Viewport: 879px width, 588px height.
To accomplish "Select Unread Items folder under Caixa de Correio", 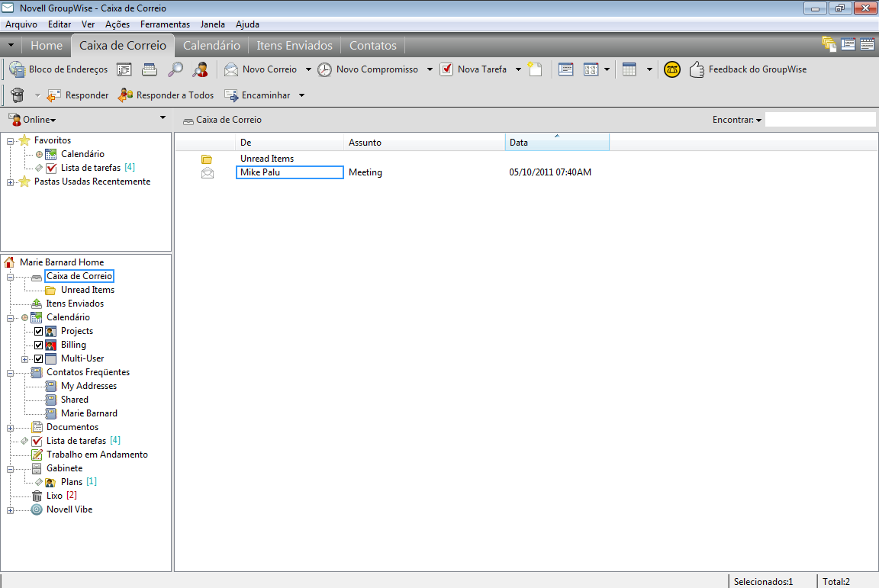I will pyautogui.click(x=88, y=290).
